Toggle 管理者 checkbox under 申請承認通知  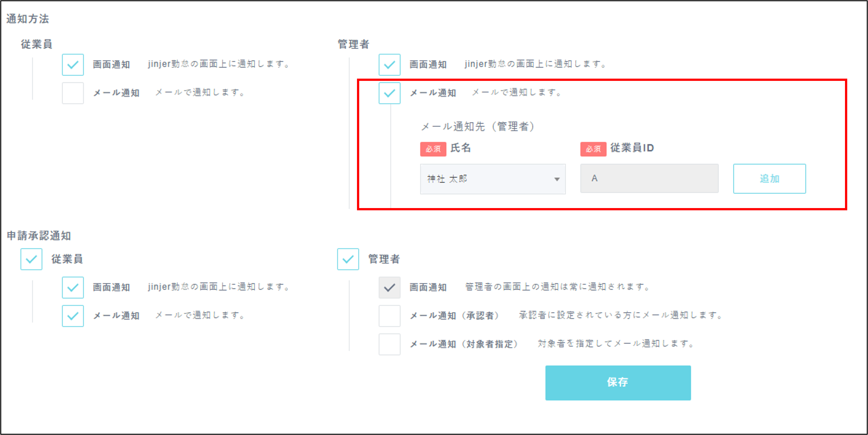pyautogui.click(x=348, y=259)
